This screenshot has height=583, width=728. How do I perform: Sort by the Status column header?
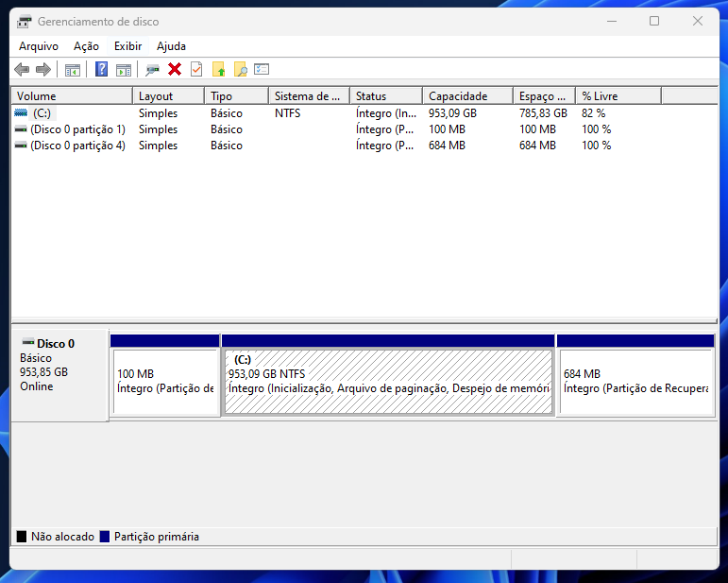[386, 96]
